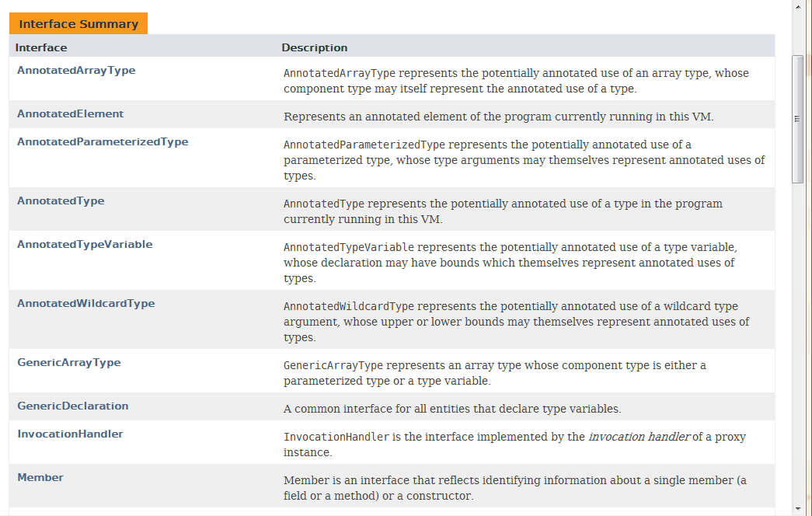Select the Interface Summary tab caption
Image resolution: width=812 pixels, height=516 pixels.
coord(78,24)
